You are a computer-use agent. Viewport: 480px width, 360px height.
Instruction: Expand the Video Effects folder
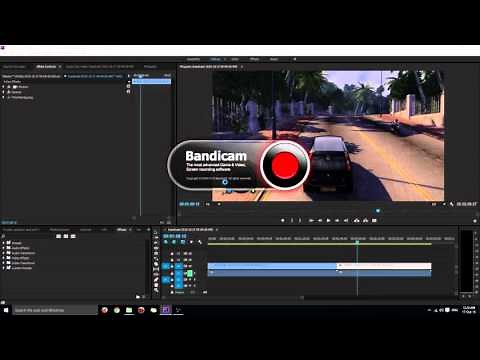pyautogui.click(x=4, y=258)
